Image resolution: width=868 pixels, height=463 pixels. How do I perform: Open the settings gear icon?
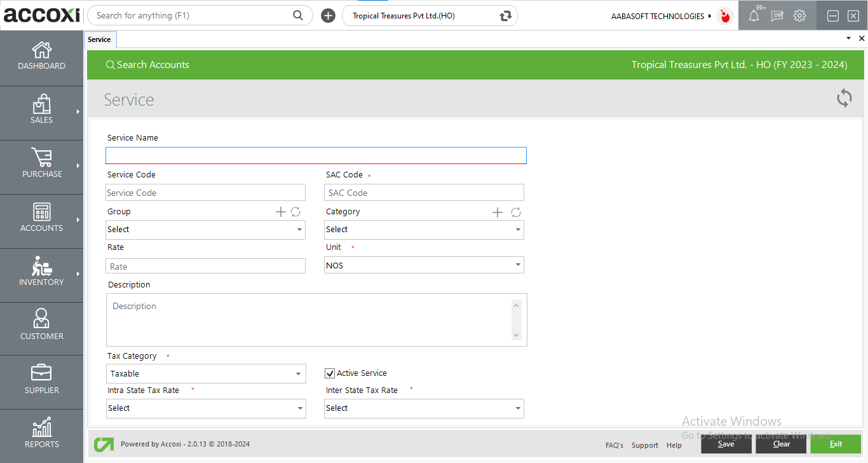click(x=799, y=16)
